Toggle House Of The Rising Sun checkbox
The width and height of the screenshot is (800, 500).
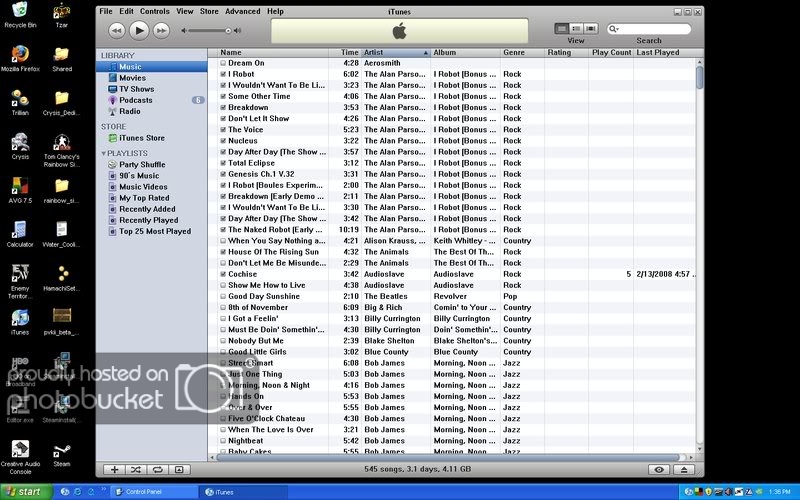tap(223, 252)
